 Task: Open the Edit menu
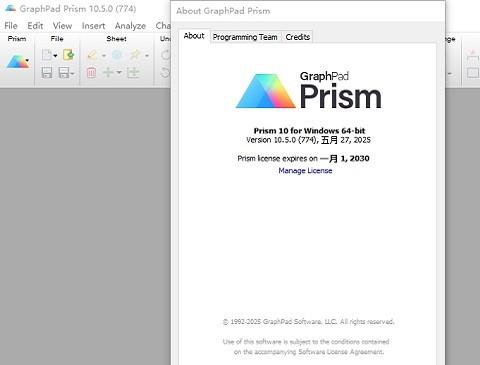(35, 26)
